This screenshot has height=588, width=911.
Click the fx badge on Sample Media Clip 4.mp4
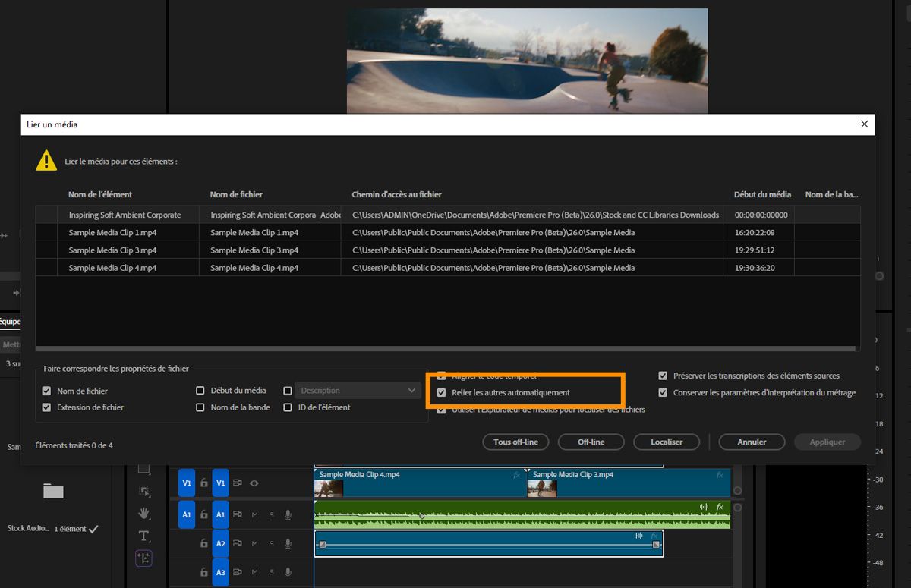pos(517,475)
